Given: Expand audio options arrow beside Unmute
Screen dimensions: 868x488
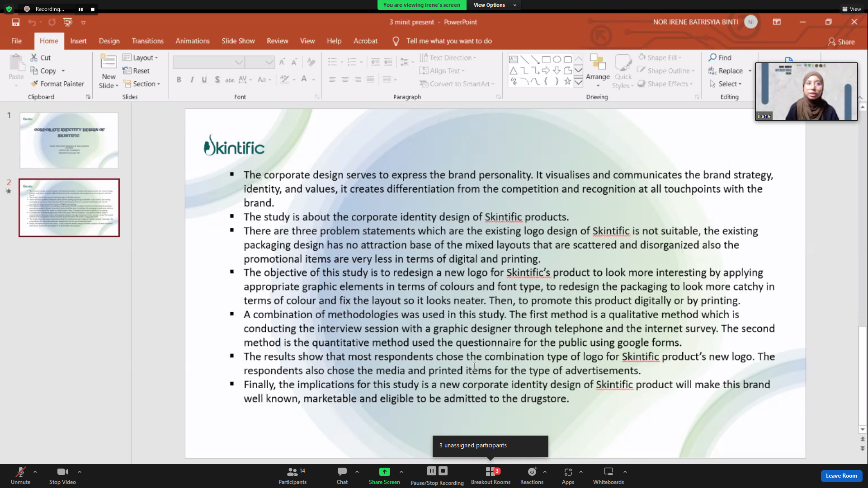Looking at the screenshot, I should (35, 472).
